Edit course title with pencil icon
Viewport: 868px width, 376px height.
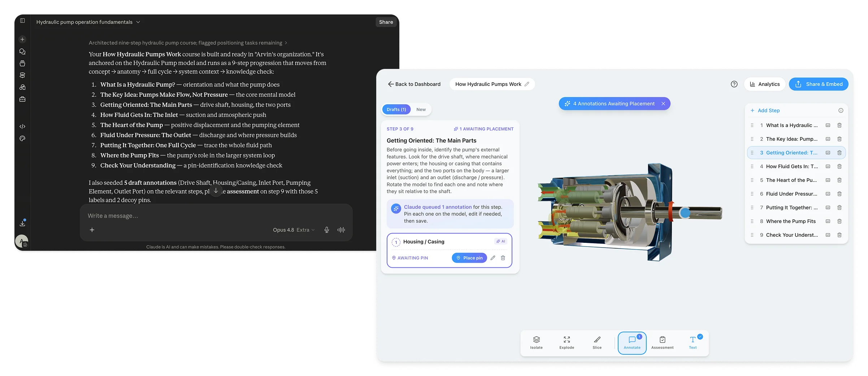pyautogui.click(x=527, y=84)
